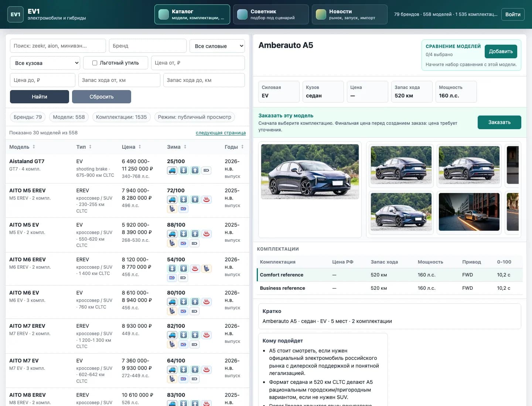Focus the Цена от price field
532x406 pixels.
pyautogui.click(x=198, y=63)
